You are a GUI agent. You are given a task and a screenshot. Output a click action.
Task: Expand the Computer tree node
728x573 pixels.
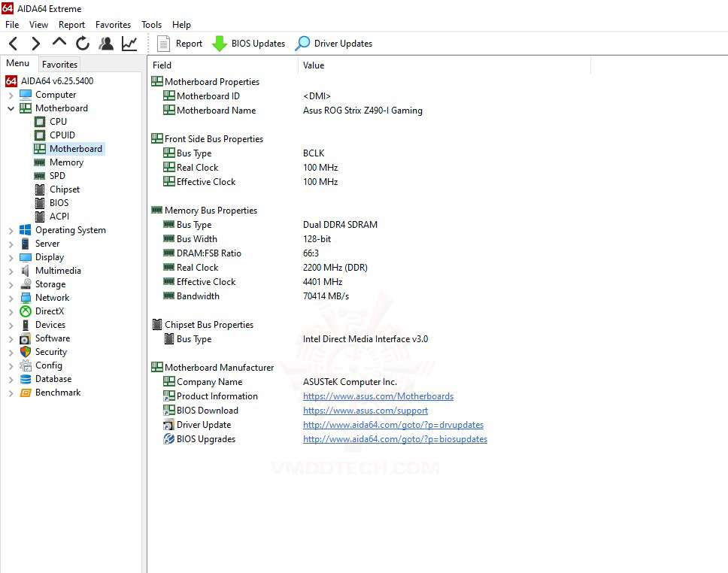(x=11, y=95)
